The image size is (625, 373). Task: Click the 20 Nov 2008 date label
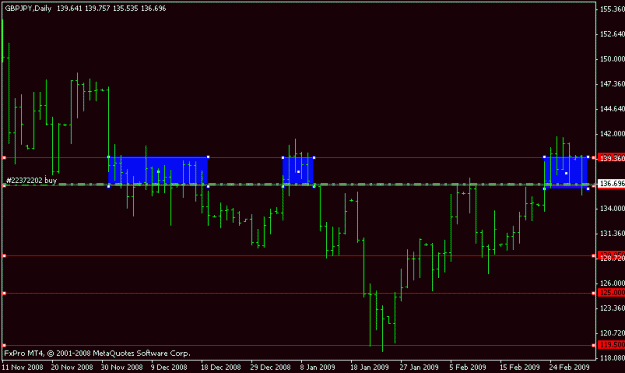[72, 367]
